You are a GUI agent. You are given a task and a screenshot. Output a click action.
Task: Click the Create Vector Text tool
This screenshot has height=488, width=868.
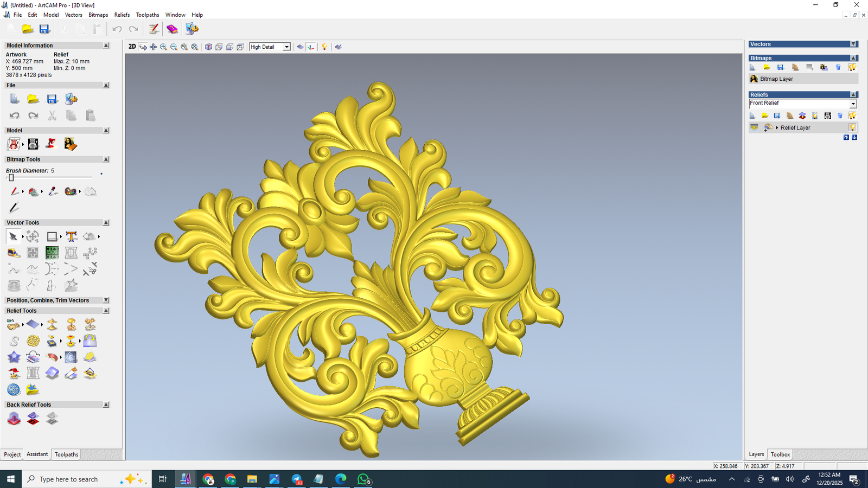pos(71,236)
